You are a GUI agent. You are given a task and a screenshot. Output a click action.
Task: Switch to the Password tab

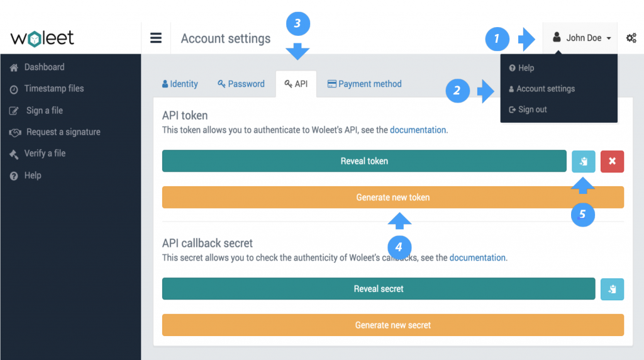point(241,84)
